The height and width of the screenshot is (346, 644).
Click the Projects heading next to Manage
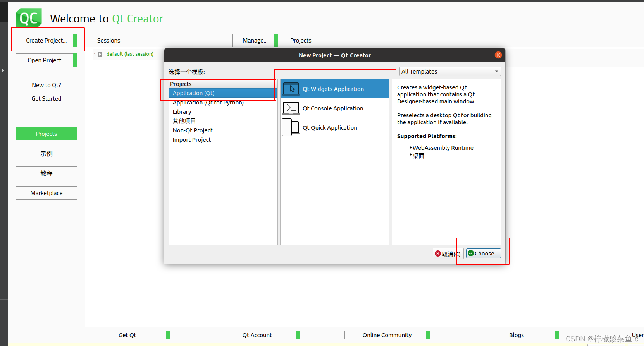(x=301, y=41)
